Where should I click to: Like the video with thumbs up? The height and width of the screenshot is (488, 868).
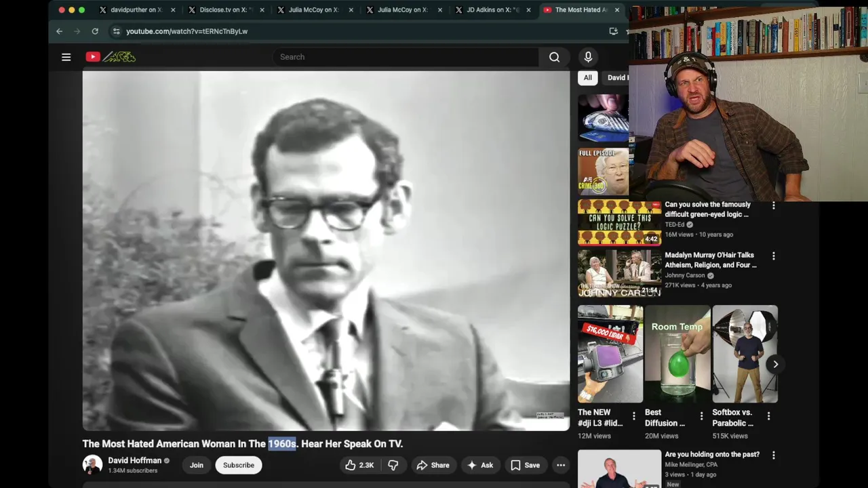pyautogui.click(x=359, y=465)
